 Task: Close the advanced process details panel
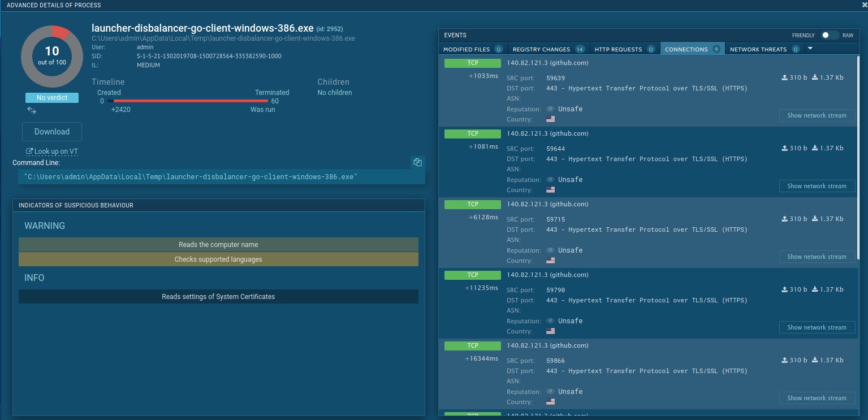(864, 5)
